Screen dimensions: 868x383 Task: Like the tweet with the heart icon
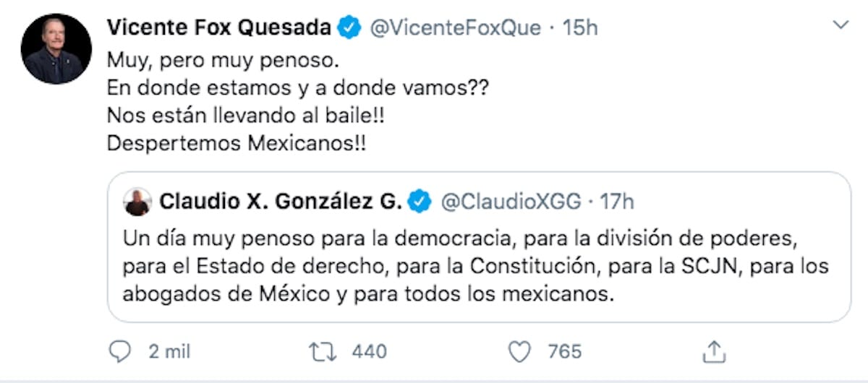tap(519, 352)
